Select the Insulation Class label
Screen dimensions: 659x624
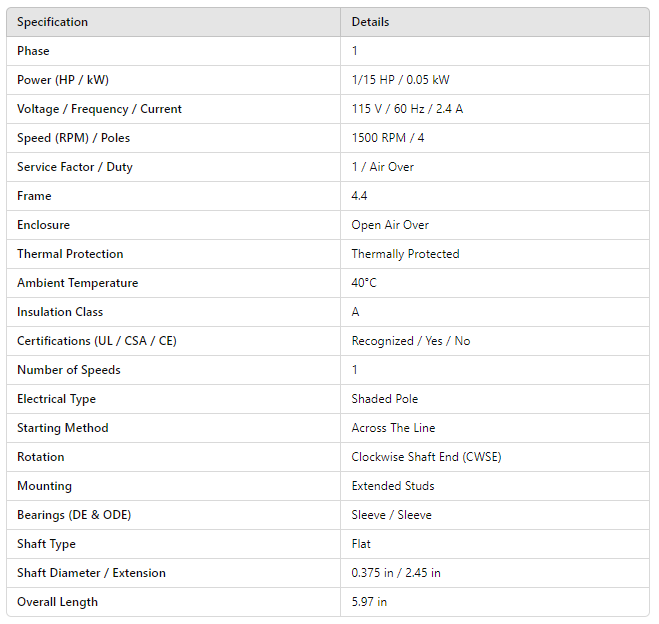pos(60,312)
